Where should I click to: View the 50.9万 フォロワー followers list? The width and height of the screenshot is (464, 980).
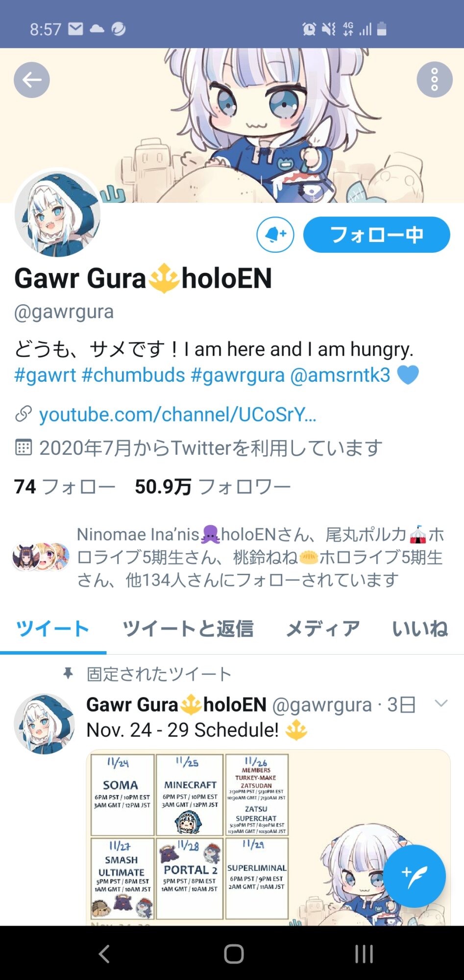pos(213,487)
